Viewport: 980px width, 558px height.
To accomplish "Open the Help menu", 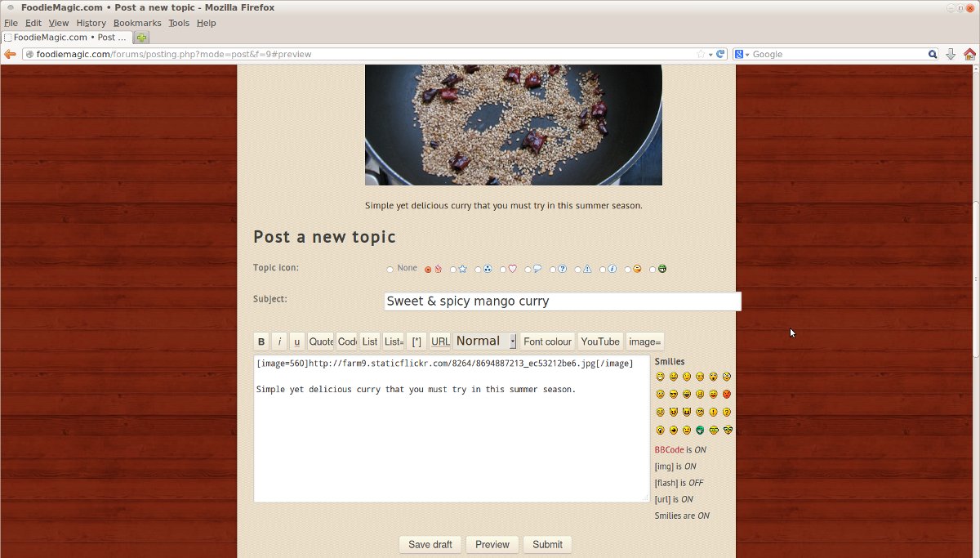I will 207,23.
